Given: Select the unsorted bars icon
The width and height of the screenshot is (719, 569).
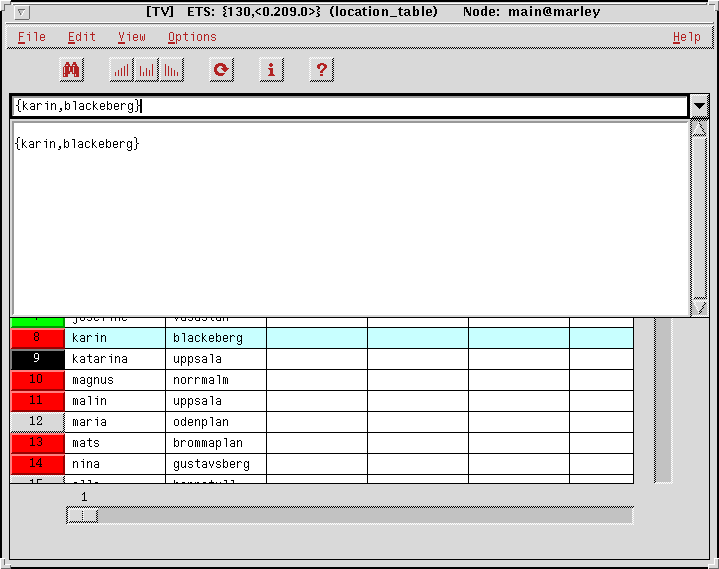Looking at the screenshot, I should [147, 70].
